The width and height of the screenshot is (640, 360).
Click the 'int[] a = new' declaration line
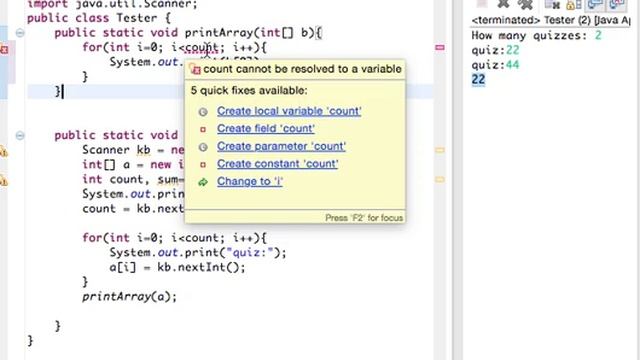(133, 165)
